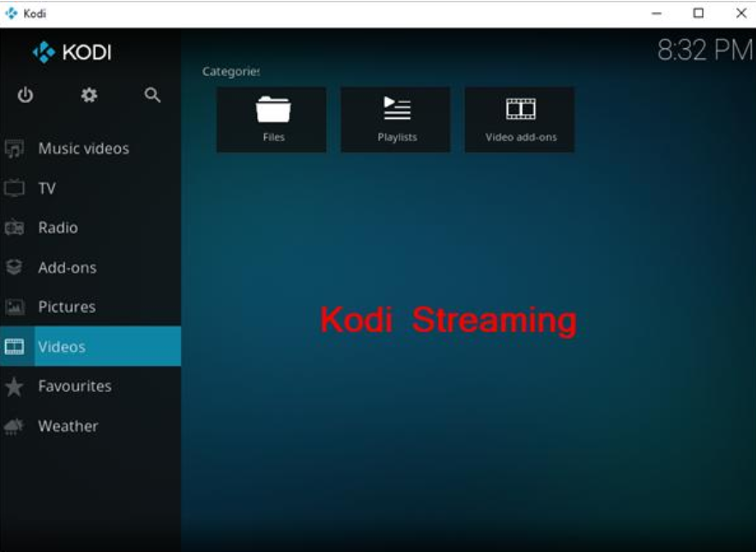Click the search magnifier icon
756x552 pixels.
[x=153, y=95]
